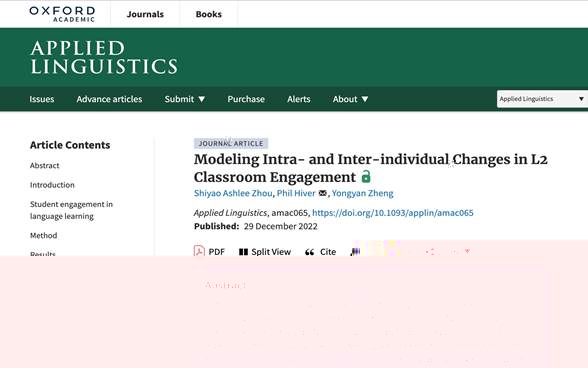This screenshot has height=368, width=588.
Task: Click the envelope icon beside Phil Hiver
Action: (322, 193)
